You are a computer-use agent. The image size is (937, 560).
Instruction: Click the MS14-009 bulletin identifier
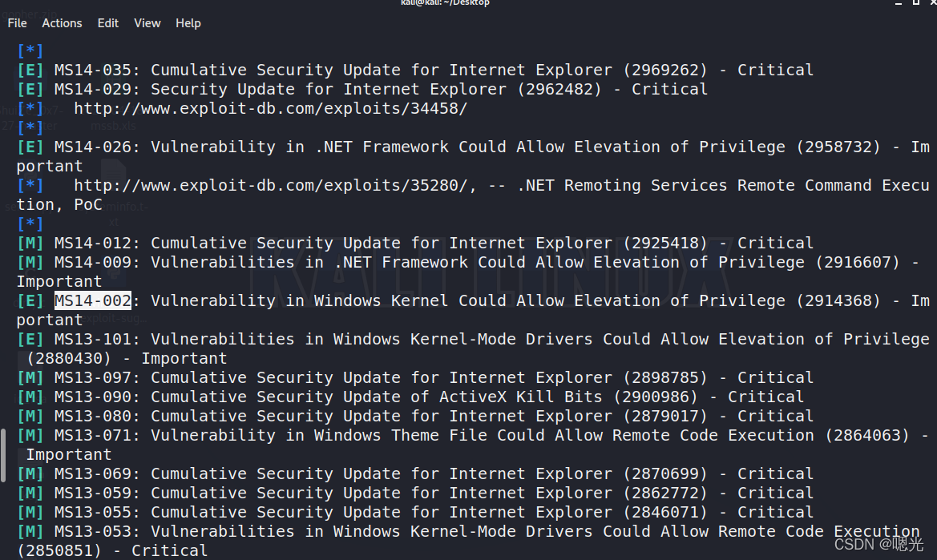coord(92,262)
